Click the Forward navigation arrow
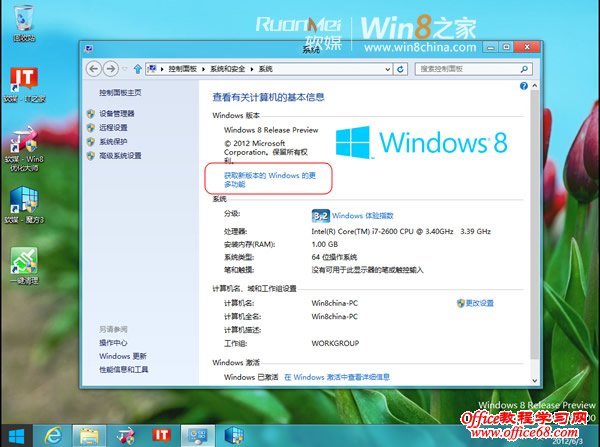This screenshot has width=600, height=447. tap(111, 69)
